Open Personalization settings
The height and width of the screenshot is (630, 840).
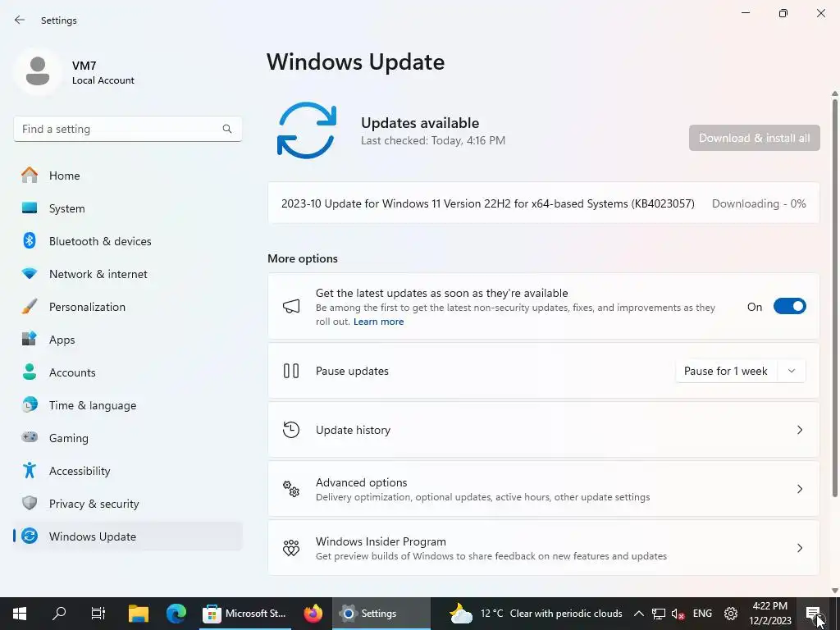127,307
